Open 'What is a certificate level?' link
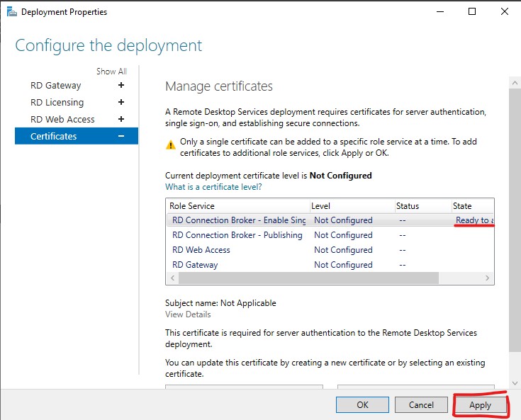This screenshot has width=521, height=420. [x=213, y=187]
